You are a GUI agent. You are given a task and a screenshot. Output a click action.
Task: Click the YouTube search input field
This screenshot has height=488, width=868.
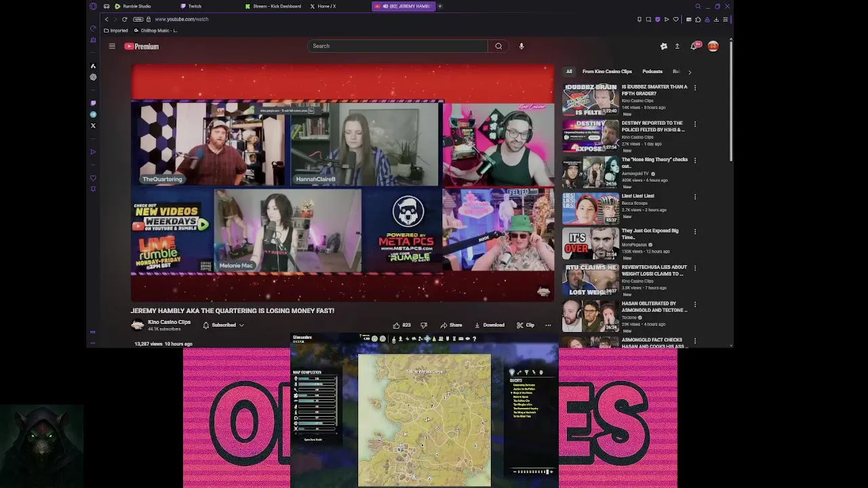[x=397, y=46]
